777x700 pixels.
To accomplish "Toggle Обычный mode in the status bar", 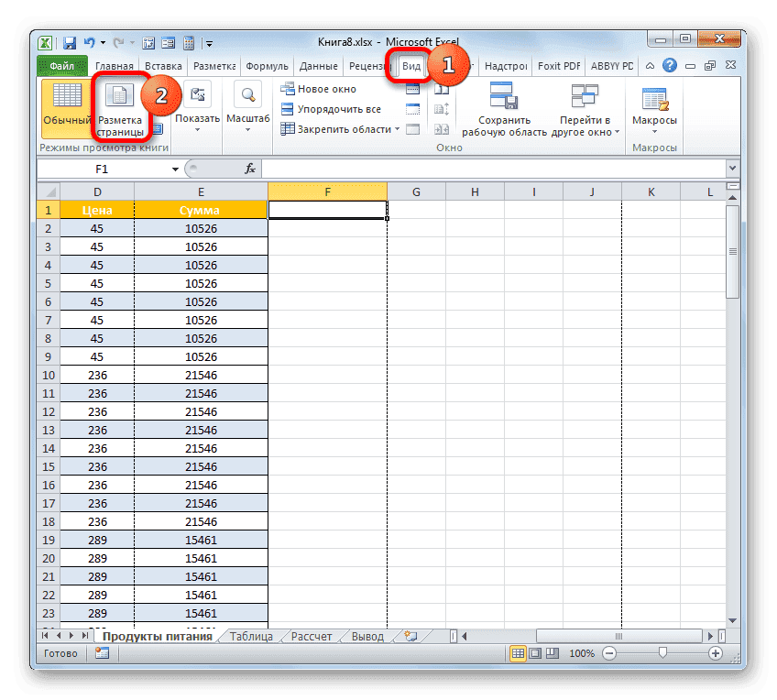I will [x=518, y=653].
